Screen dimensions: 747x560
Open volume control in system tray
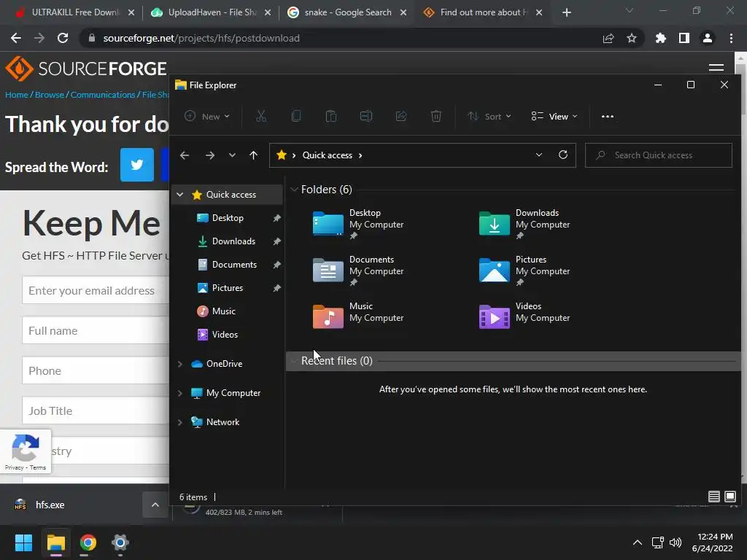[x=675, y=542]
